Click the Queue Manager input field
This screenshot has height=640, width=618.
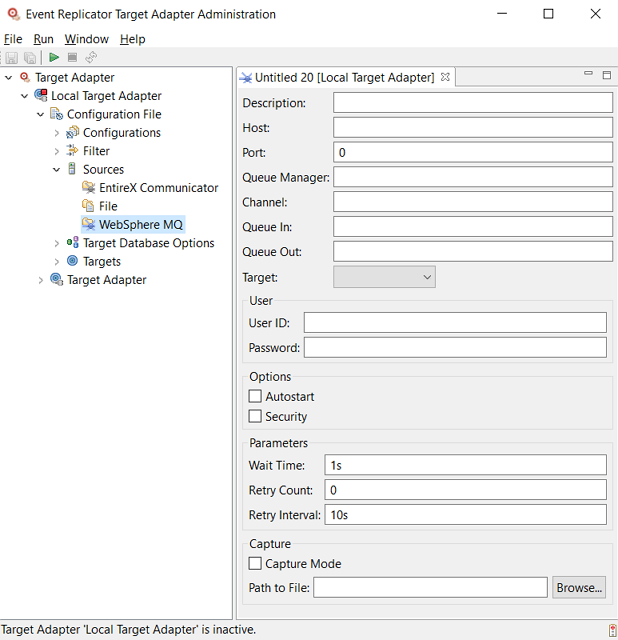point(472,177)
